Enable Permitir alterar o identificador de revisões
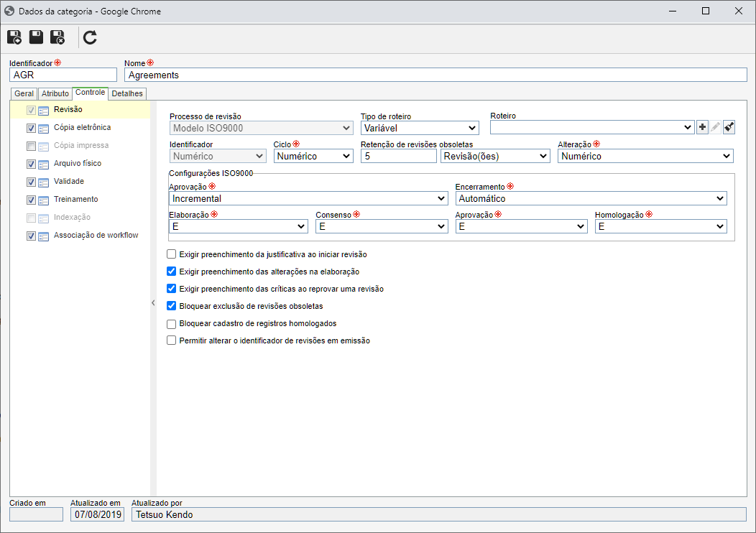Viewport: 756px width, 533px height. coord(171,340)
